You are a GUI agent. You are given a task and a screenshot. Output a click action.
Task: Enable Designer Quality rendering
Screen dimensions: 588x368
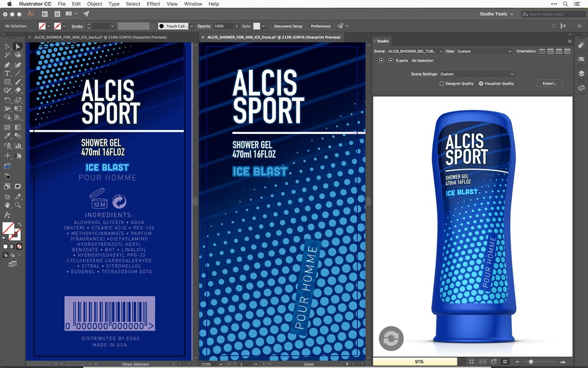[x=442, y=83]
